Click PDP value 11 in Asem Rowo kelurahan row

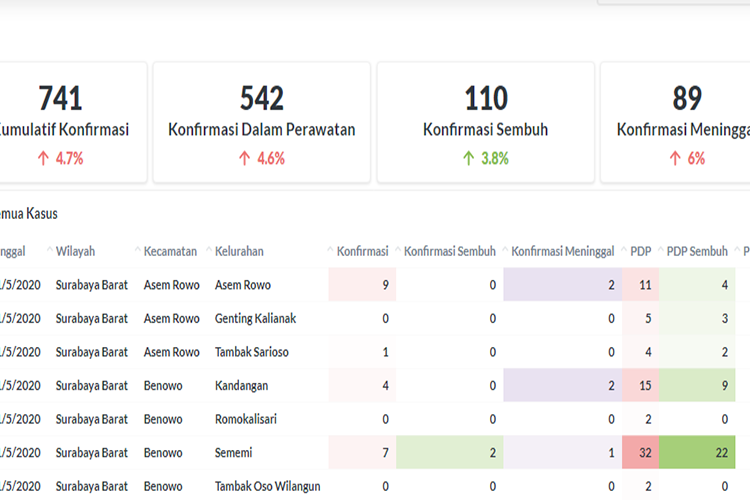pos(645,285)
